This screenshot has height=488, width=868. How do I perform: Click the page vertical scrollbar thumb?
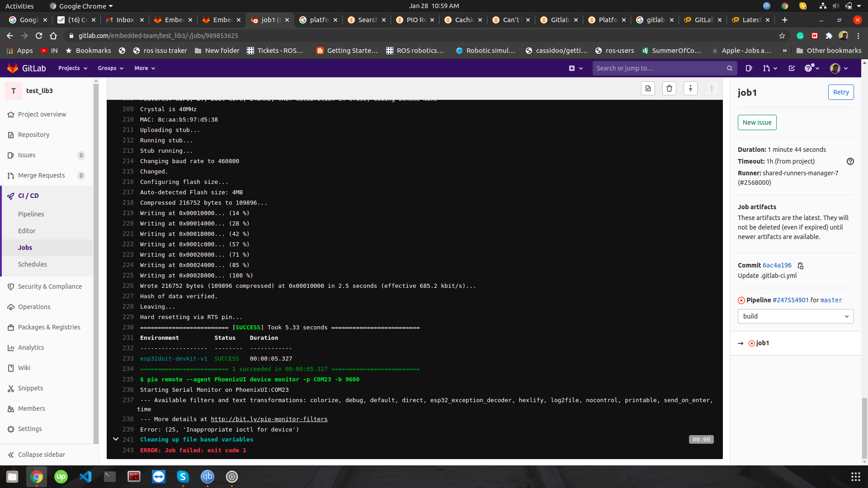(864, 427)
